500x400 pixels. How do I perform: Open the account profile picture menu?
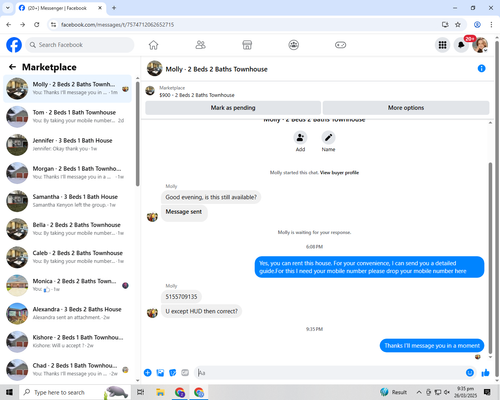point(480,45)
